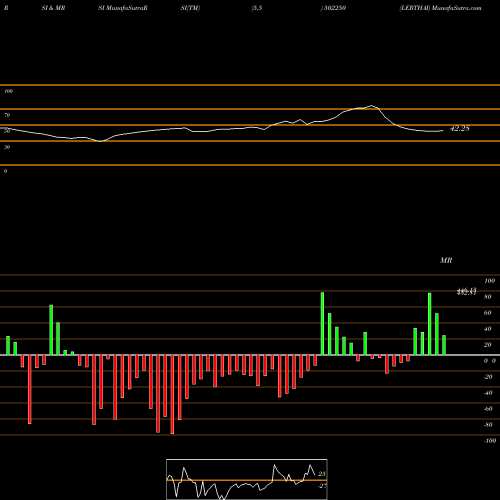Image resolution: width=500 pixels, height=500 pixels.
Task: Click the first green bar at far left
Action: click(x=8, y=346)
